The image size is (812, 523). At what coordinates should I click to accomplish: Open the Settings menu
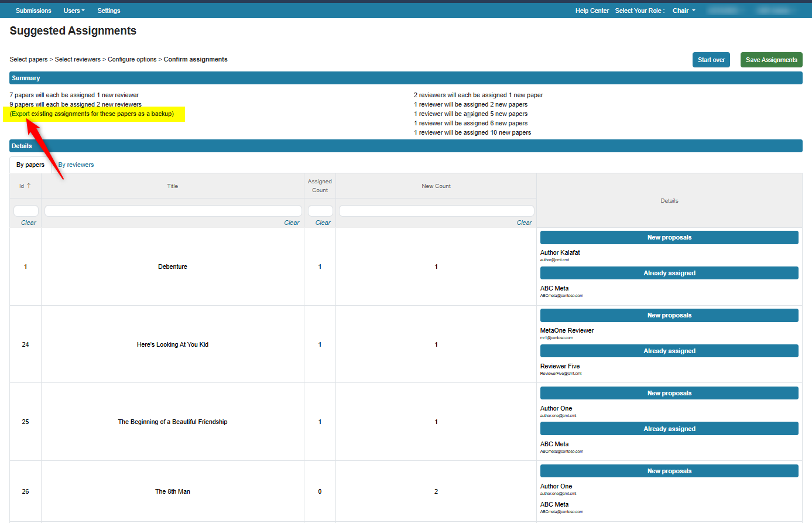pos(108,10)
